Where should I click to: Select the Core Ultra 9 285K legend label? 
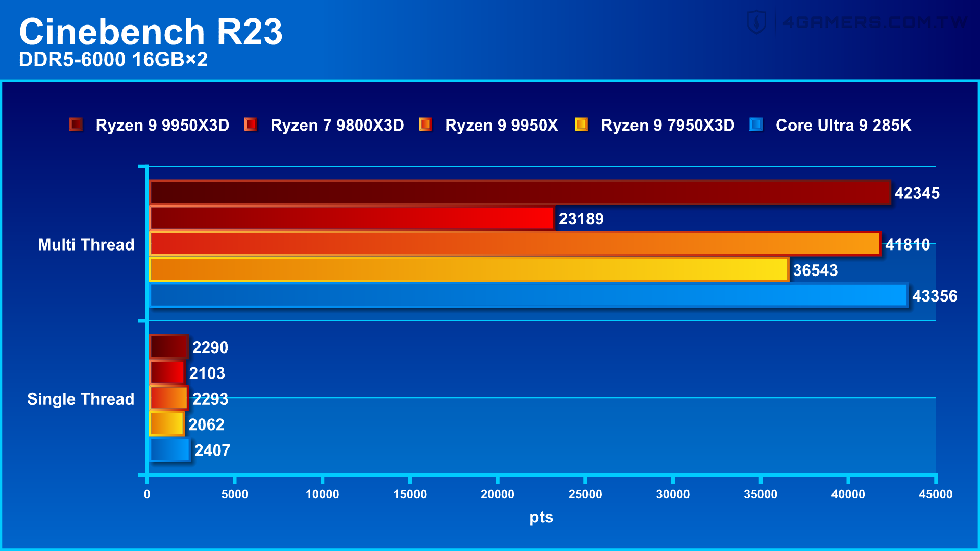pyautogui.click(x=843, y=125)
